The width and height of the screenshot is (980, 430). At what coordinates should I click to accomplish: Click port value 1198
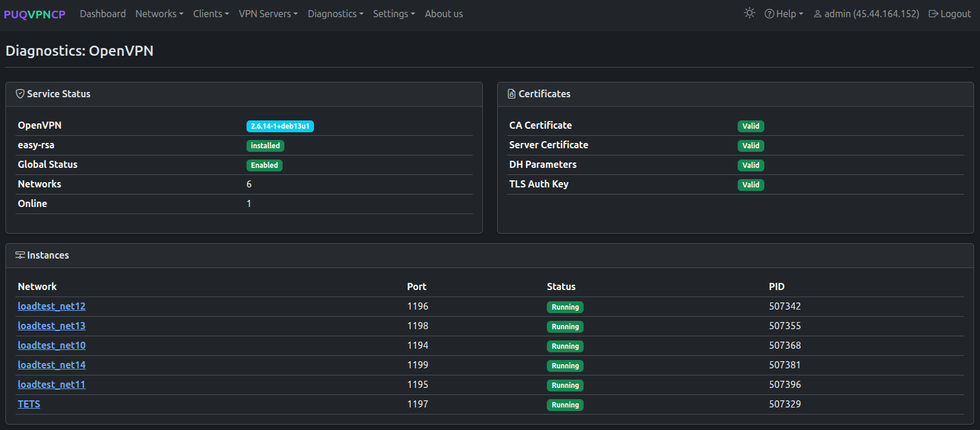[418, 326]
